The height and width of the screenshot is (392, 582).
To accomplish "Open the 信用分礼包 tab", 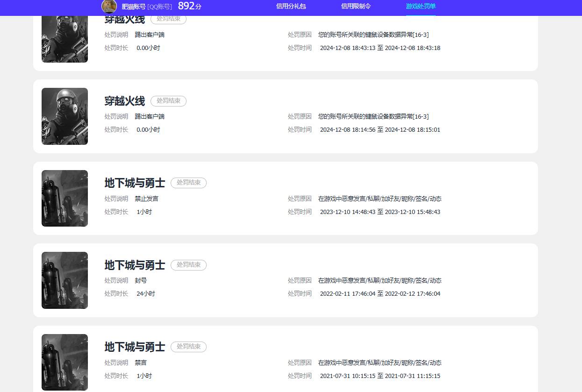I will coord(291,7).
